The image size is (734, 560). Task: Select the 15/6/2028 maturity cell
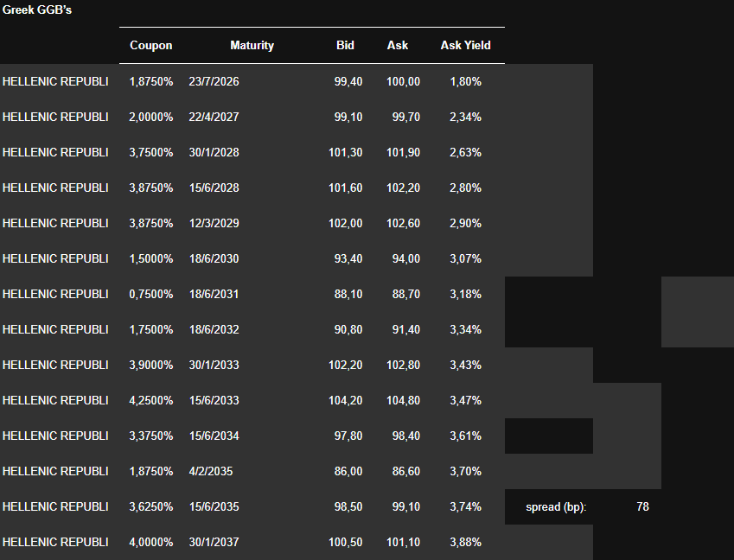[x=214, y=188]
